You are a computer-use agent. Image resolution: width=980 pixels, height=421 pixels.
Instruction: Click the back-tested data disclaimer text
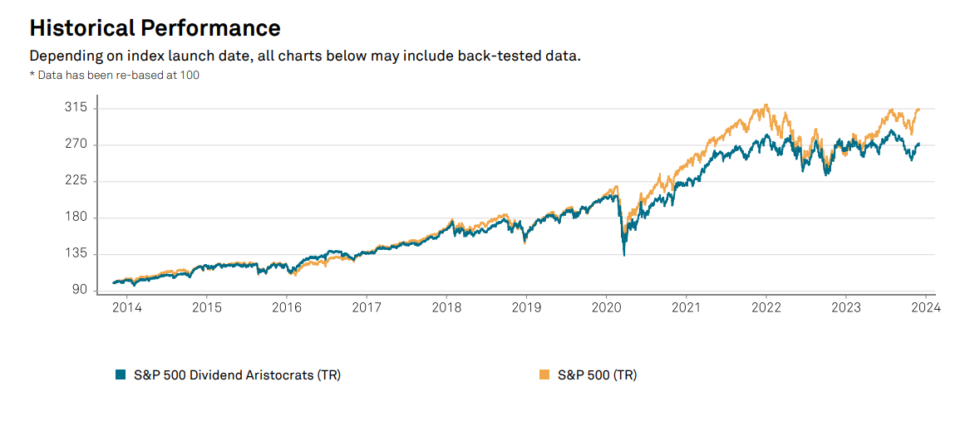pos(304,56)
